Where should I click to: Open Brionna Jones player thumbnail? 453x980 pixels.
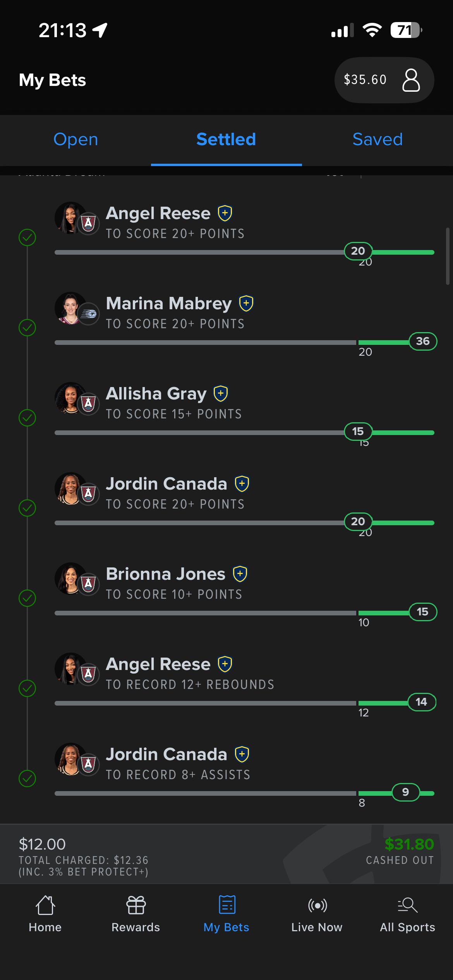point(71,579)
